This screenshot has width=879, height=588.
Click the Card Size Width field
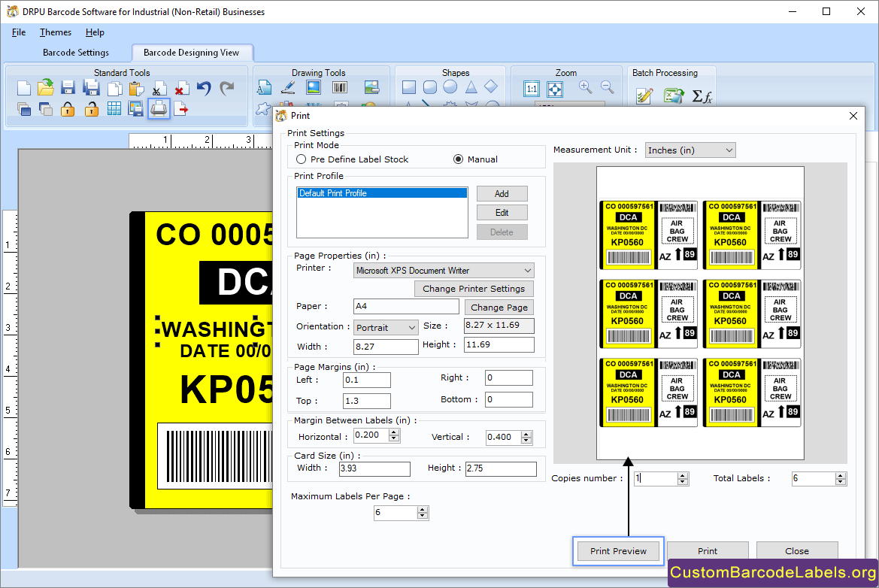[374, 468]
